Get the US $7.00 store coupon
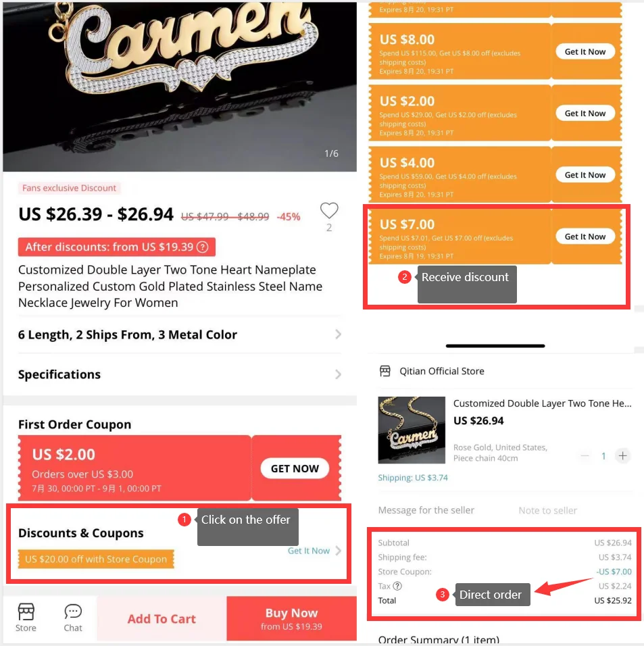This screenshot has width=644, height=646. click(585, 237)
